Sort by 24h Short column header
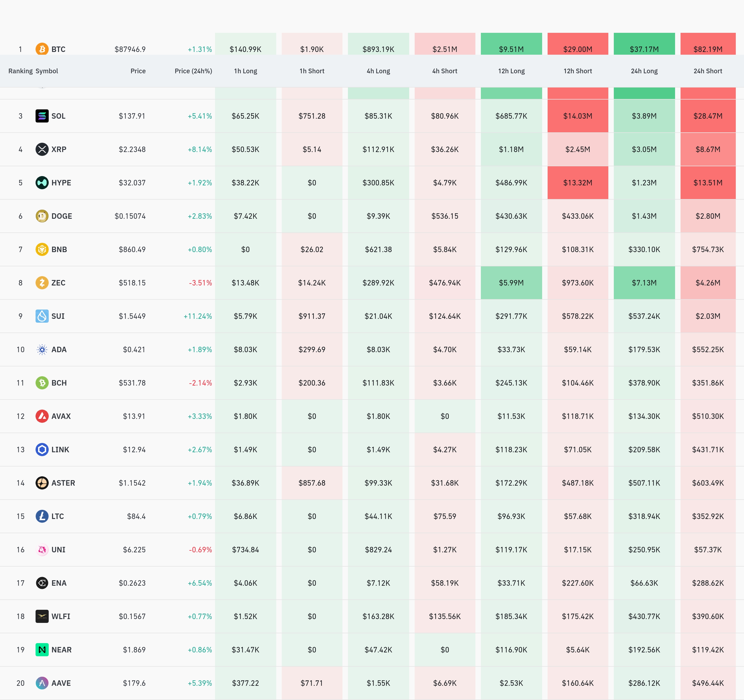The image size is (744, 700). point(707,71)
